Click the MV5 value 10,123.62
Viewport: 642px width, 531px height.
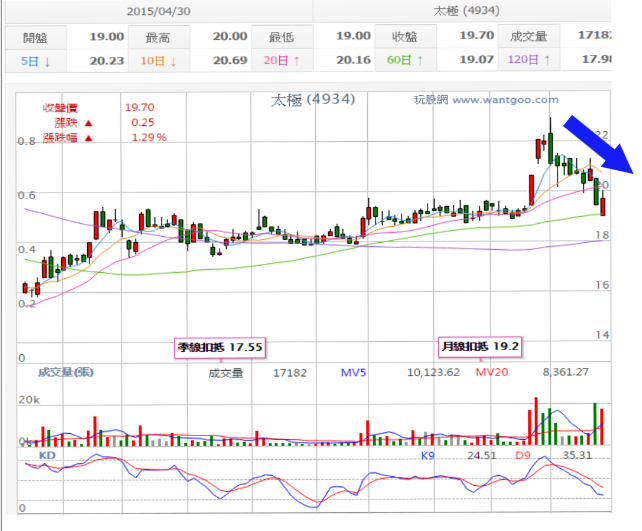pos(433,373)
